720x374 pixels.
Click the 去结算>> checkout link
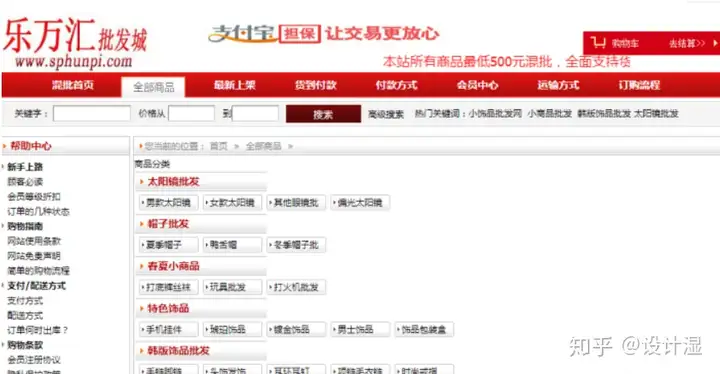tap(686, 44)
